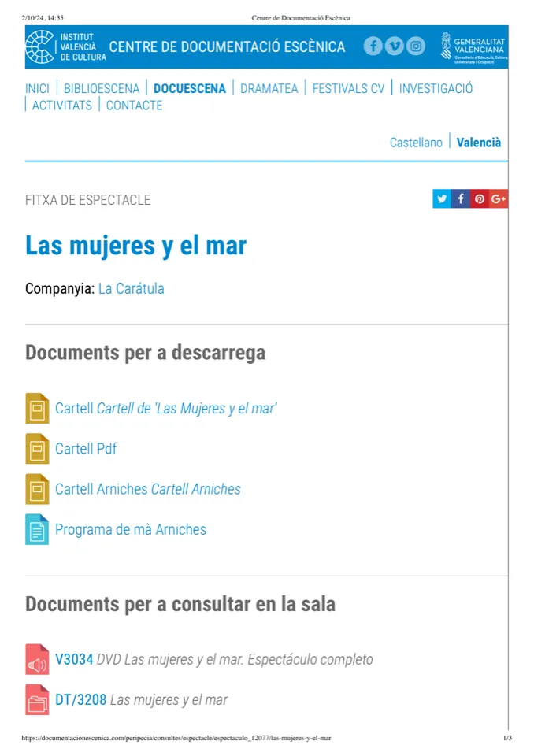Share page via Google Plus button
Image resolution: width=534 pixels, height=756 pixels.
[x=498, y=199]
